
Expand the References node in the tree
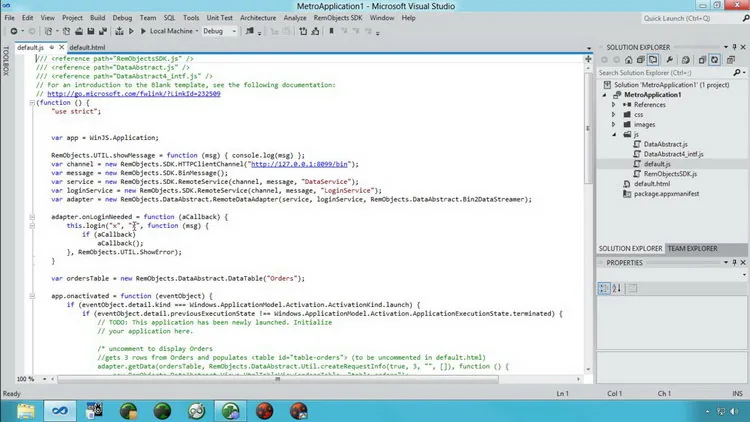614,104
